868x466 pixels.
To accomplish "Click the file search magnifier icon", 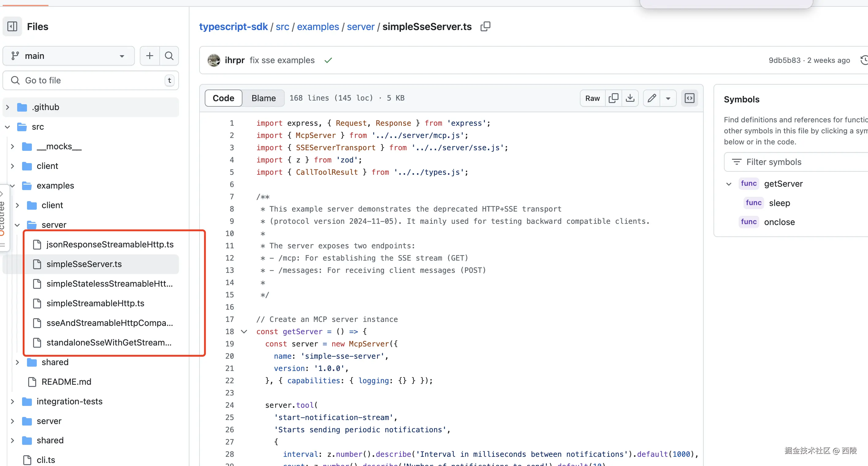I will pos(169,55).
